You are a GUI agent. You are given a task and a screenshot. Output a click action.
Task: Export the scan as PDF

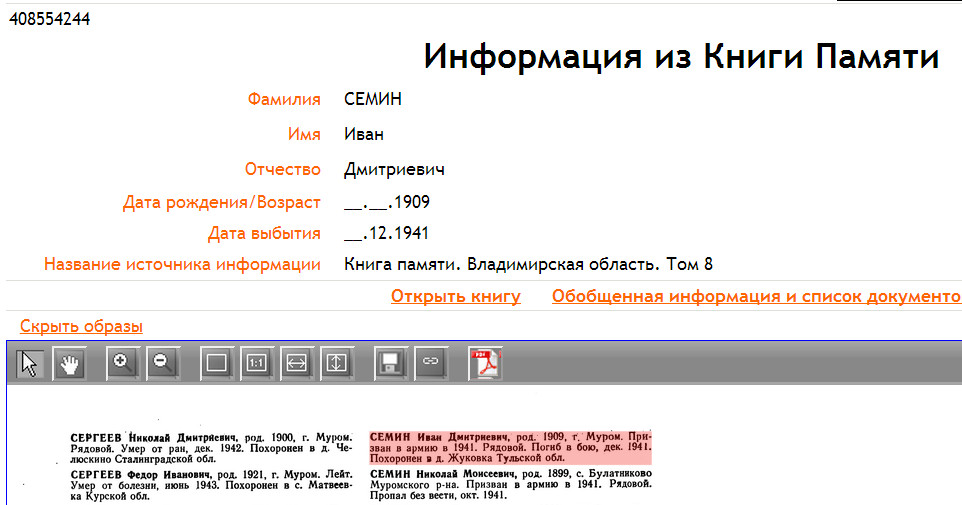click(x=485, y=363)
